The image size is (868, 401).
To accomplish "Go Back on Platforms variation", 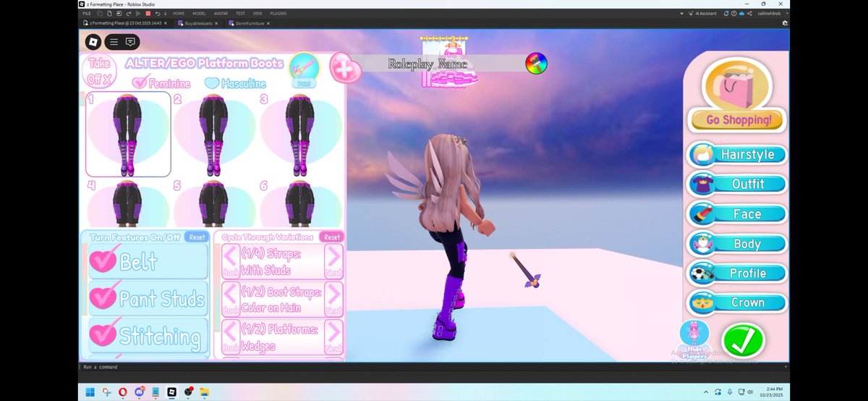I will pyautogui.click(x=231, y=337).
